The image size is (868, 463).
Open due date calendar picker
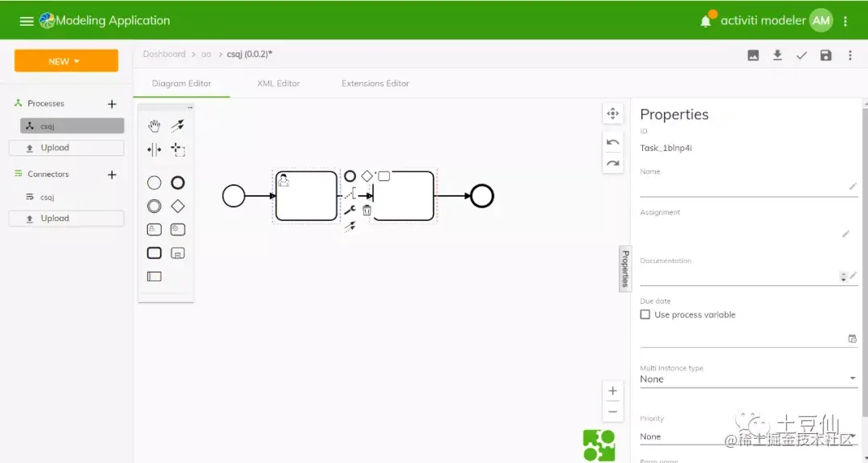pyautogui.click(x=852, y=338)
